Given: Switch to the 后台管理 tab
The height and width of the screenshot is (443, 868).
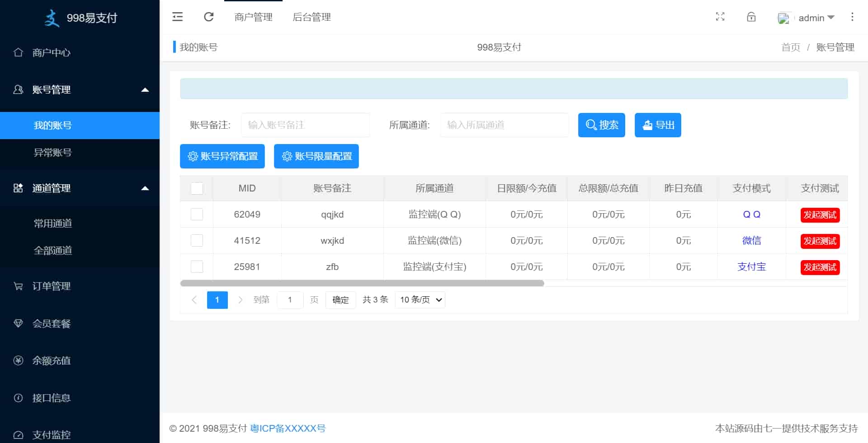Looking at the screenshot, I should pyautogui.click(x=311, y=17).
